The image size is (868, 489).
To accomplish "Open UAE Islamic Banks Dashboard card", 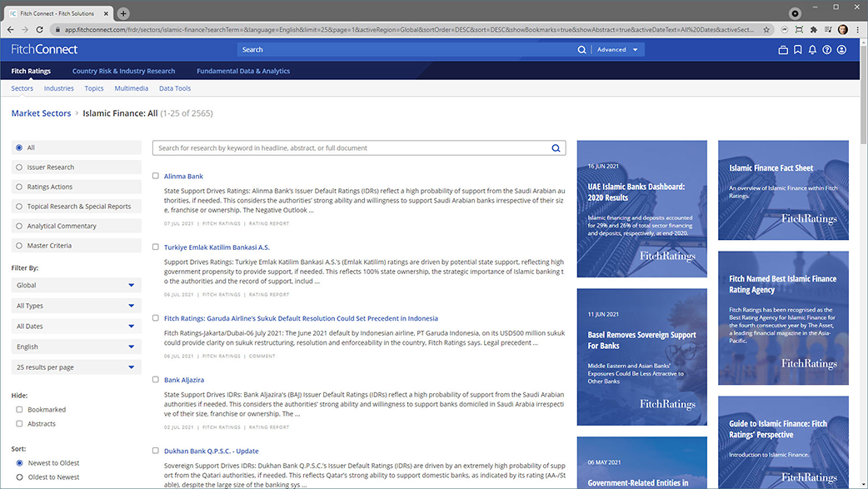I will pyautogui.click(x=642, y=209).
